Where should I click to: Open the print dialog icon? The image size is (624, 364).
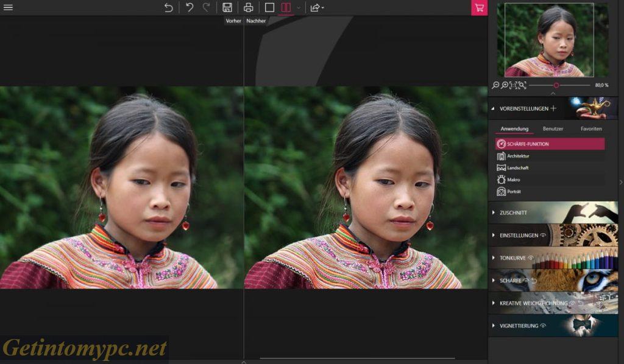click(x=249, y=8)
